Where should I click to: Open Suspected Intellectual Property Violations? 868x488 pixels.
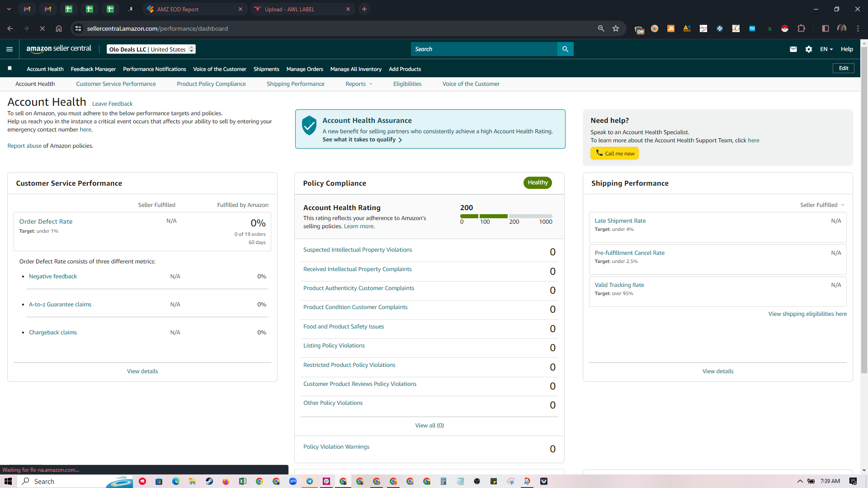pos(358,250)
